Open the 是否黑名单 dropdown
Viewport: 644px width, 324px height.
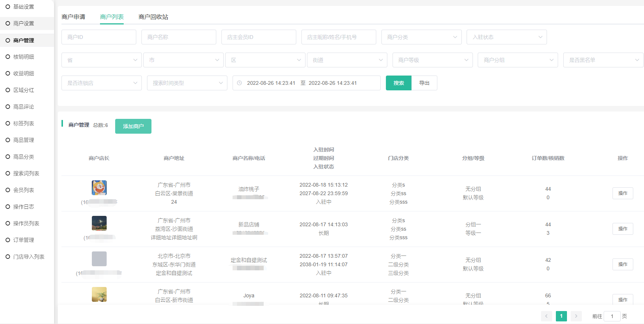603,60
